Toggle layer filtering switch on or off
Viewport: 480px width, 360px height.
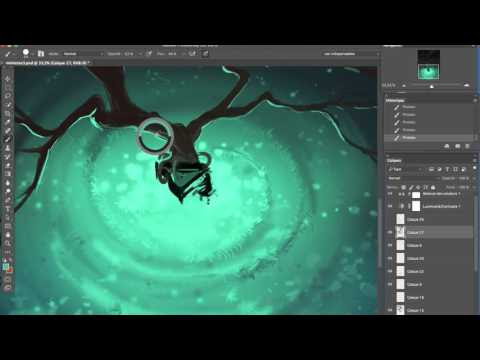point(475,169)
